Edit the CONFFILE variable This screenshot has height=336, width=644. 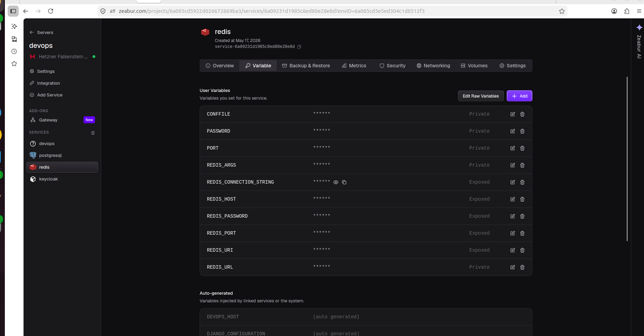(513, 114)
